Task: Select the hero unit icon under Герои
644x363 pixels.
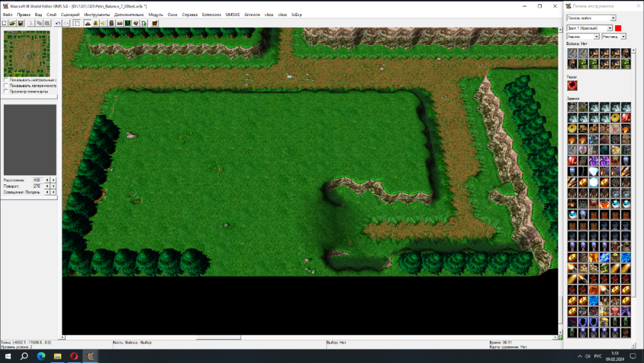Action: click(x=572, y=85)
